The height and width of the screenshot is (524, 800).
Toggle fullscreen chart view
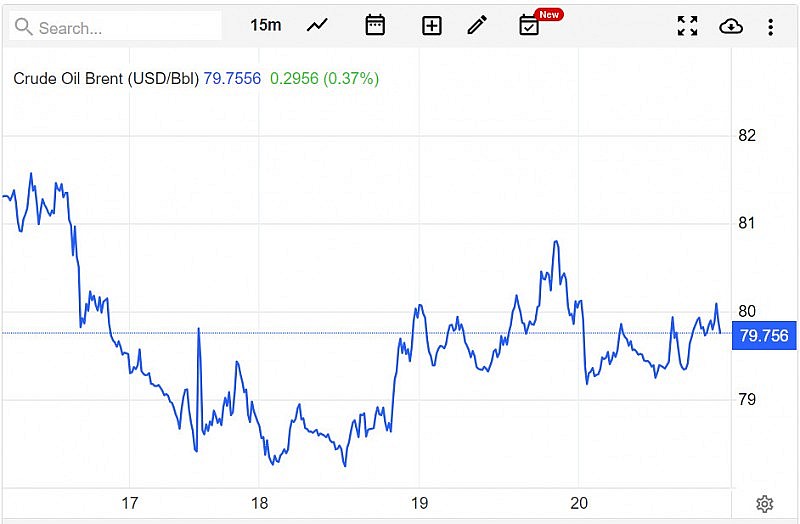[687, 26]
